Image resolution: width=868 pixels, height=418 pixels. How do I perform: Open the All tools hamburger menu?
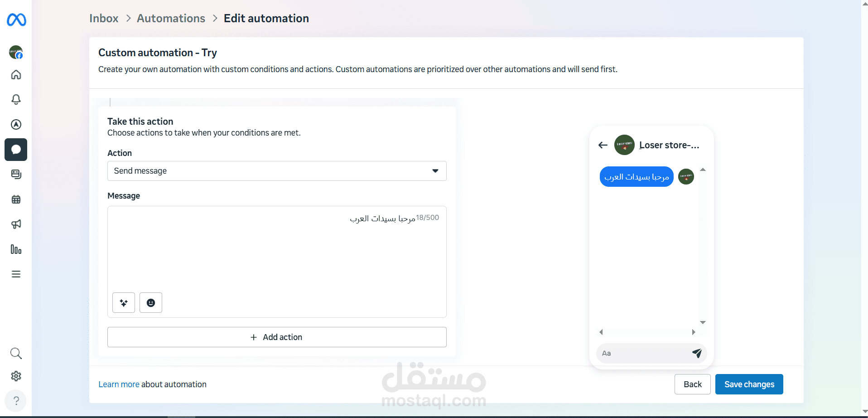coord(16,274)
